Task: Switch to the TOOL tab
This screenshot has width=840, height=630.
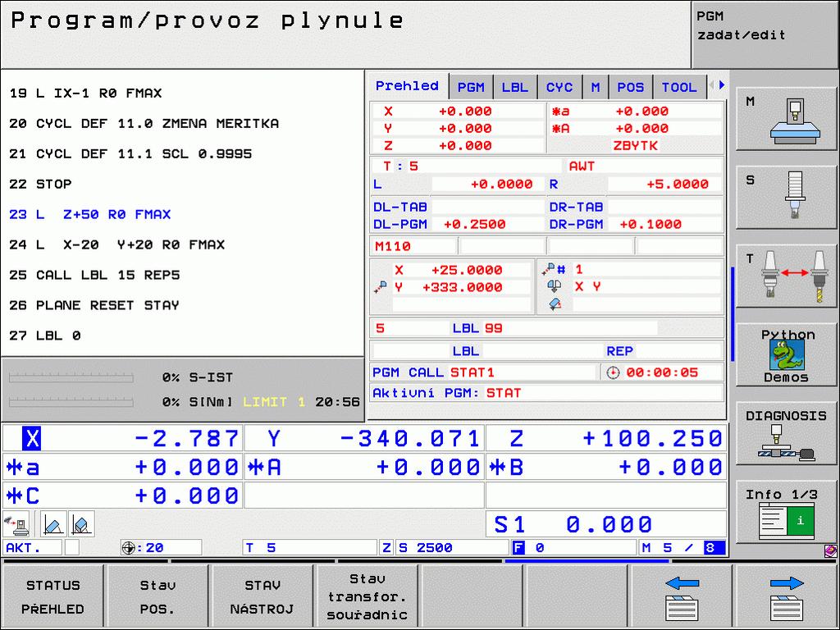Action: pos(678,87)
